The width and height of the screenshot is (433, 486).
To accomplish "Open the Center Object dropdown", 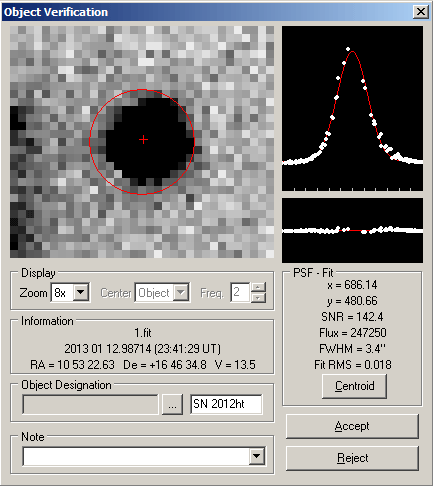I will pos(181,293).
